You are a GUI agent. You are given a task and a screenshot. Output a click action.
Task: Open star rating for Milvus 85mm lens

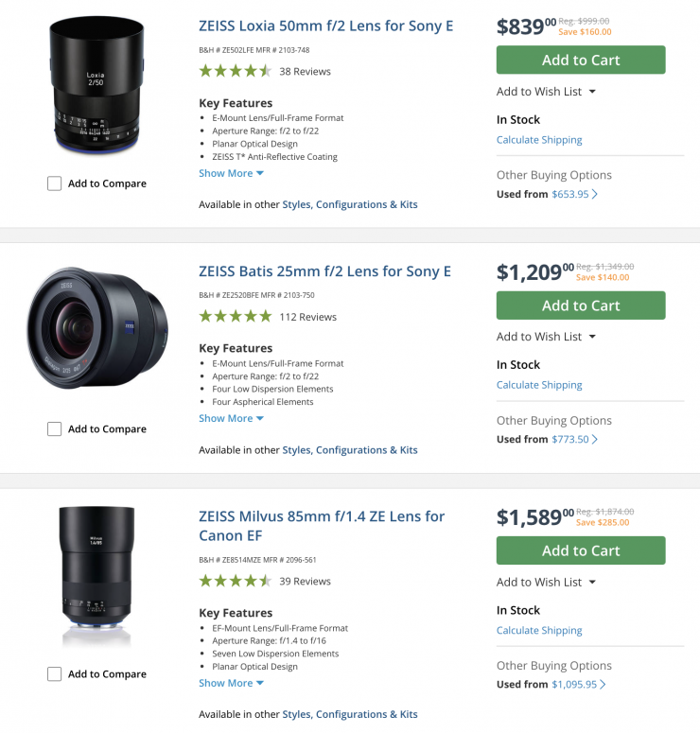tap(235, 582)
